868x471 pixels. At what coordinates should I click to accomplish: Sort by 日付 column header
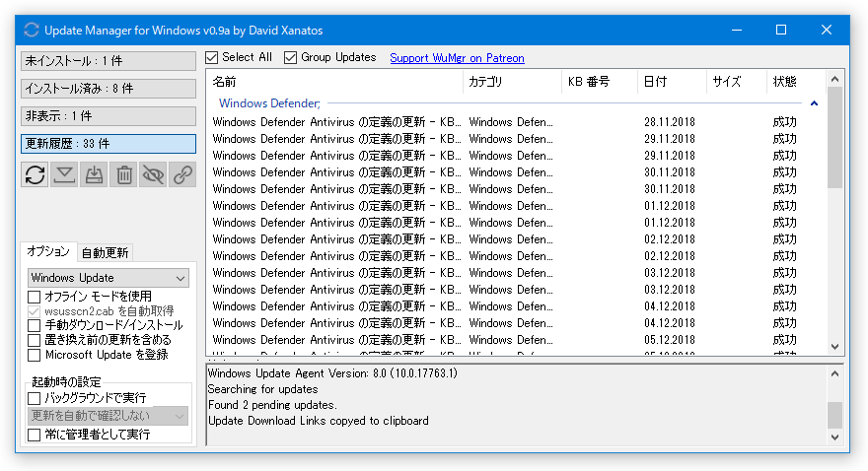[672, 82]
